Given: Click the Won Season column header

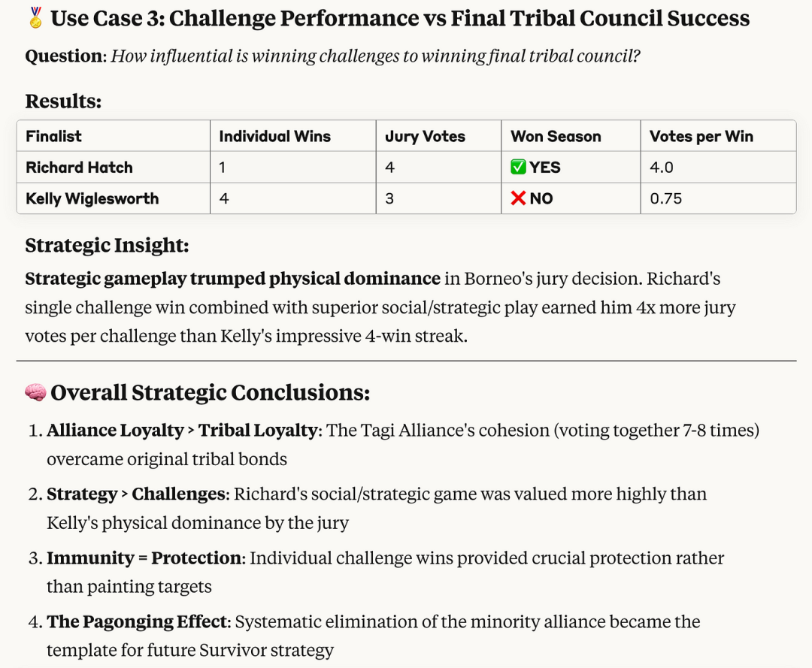Looking at the screenshot, I should click(556, 136).
